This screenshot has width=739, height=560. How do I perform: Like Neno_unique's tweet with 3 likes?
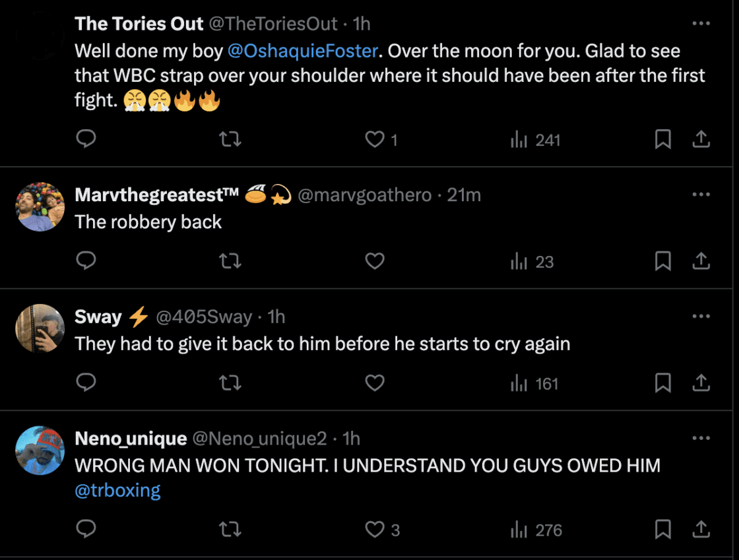pyautogui.click(x=375, y=530)
